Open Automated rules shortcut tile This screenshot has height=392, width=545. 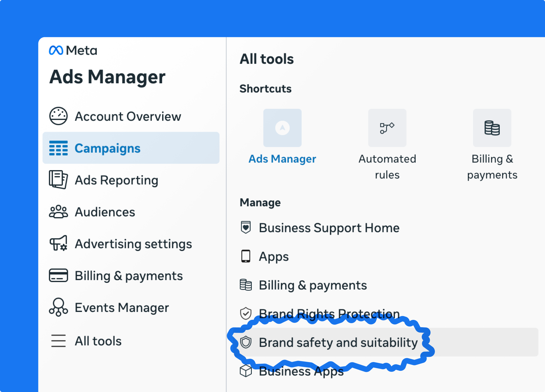tap(387, 128)
